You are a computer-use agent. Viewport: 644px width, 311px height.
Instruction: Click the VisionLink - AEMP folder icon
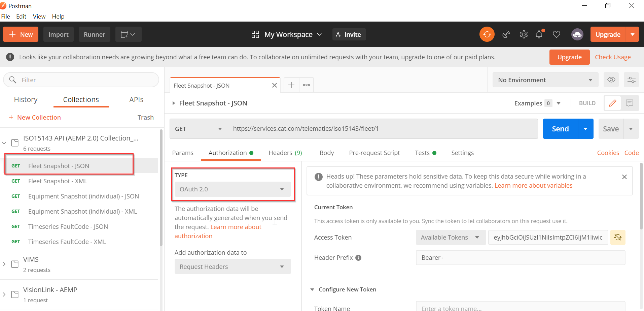pyautogui.click(x=15, y=294)
